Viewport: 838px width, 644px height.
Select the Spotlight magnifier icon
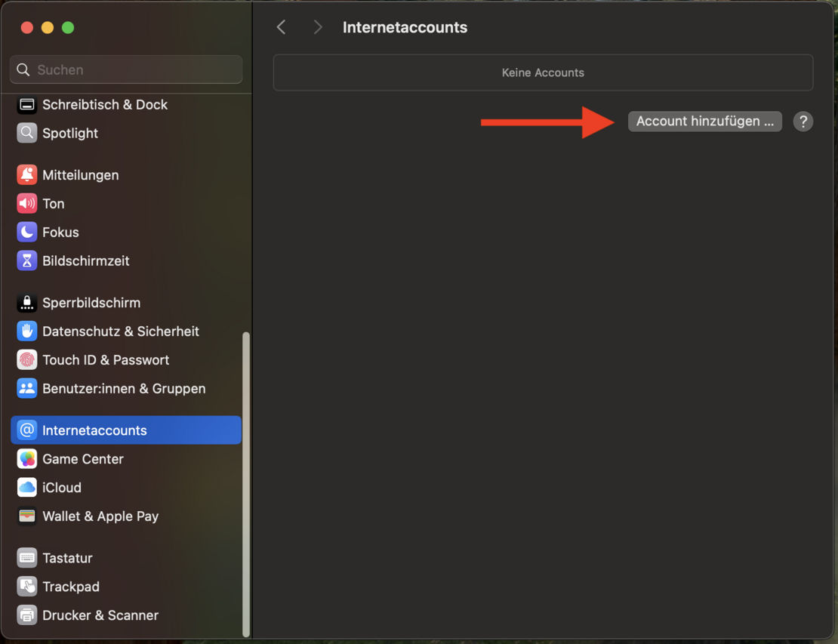click(x=26, y=133)
